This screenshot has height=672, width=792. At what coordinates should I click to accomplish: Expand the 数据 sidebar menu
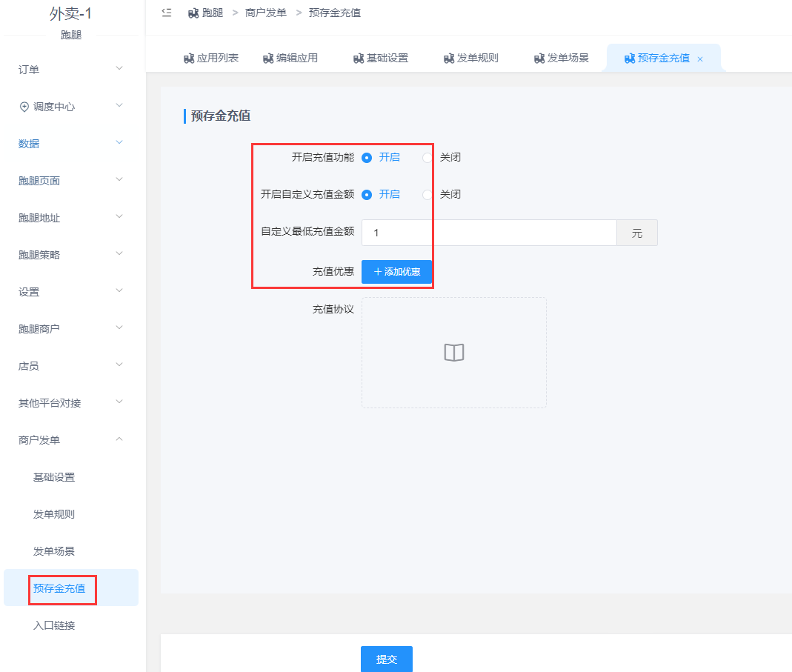click(70, 144)
